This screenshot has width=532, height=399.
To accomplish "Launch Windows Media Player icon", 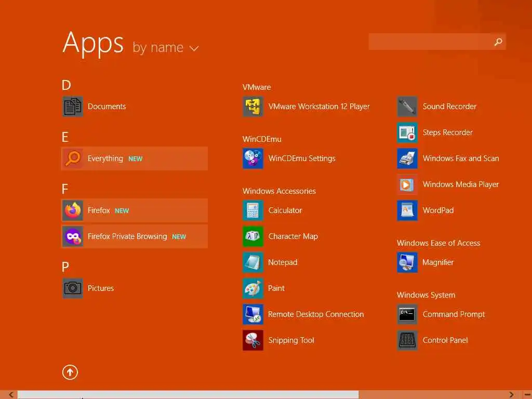I will point(407,184).
